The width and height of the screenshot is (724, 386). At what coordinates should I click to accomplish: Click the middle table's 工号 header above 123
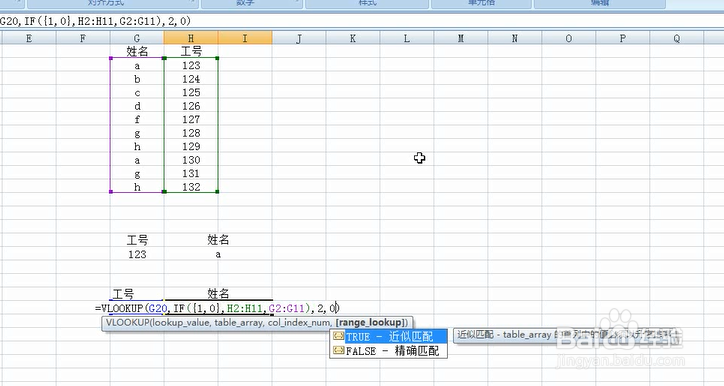click(x=137, y=240)
